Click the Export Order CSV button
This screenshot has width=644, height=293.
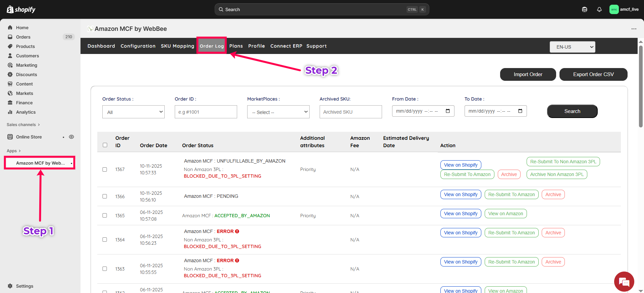click(x=593, y=74)
